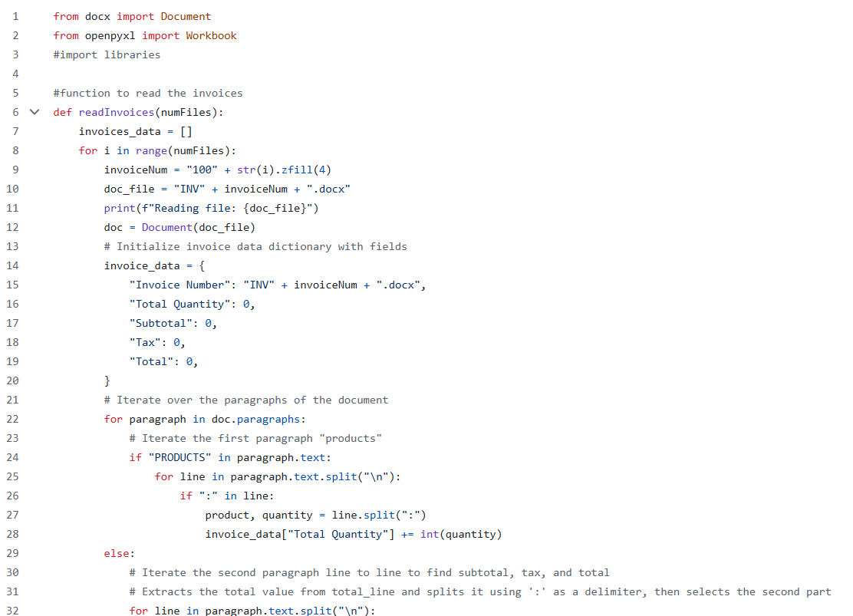Viewport: 853px width, 616px height.
Task: Click the word 'Document' in the docx import
Action: click(x=186, y=16)
